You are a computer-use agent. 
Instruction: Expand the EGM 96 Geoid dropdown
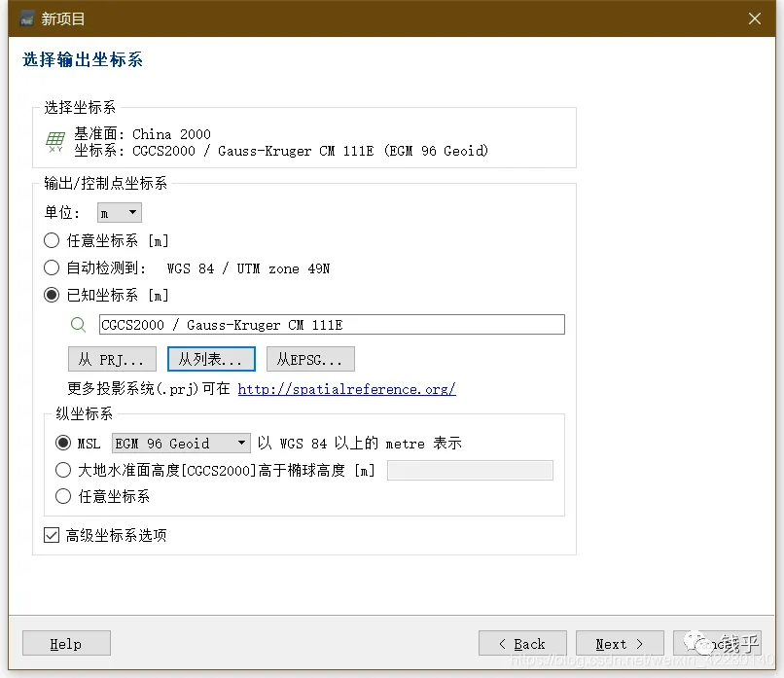[x=181, y=443]
